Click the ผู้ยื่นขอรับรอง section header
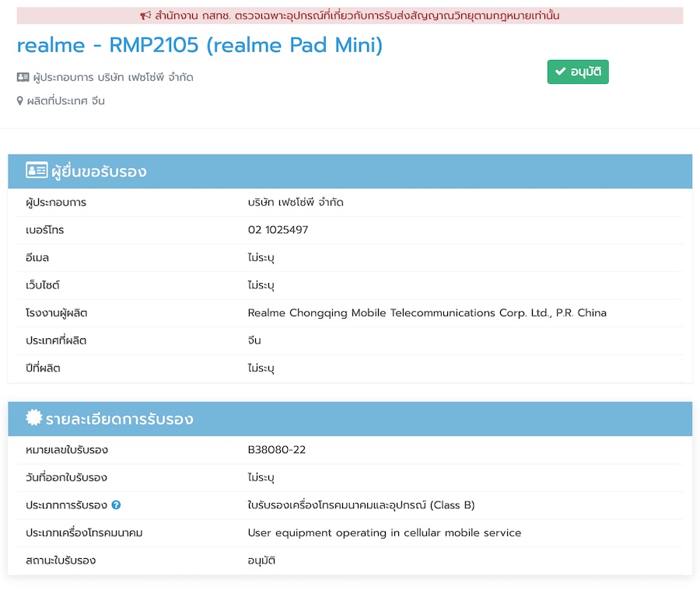Image resolution: width=700 pixels, height=590 pixels. pyautogui.click(x=99, y=172)
